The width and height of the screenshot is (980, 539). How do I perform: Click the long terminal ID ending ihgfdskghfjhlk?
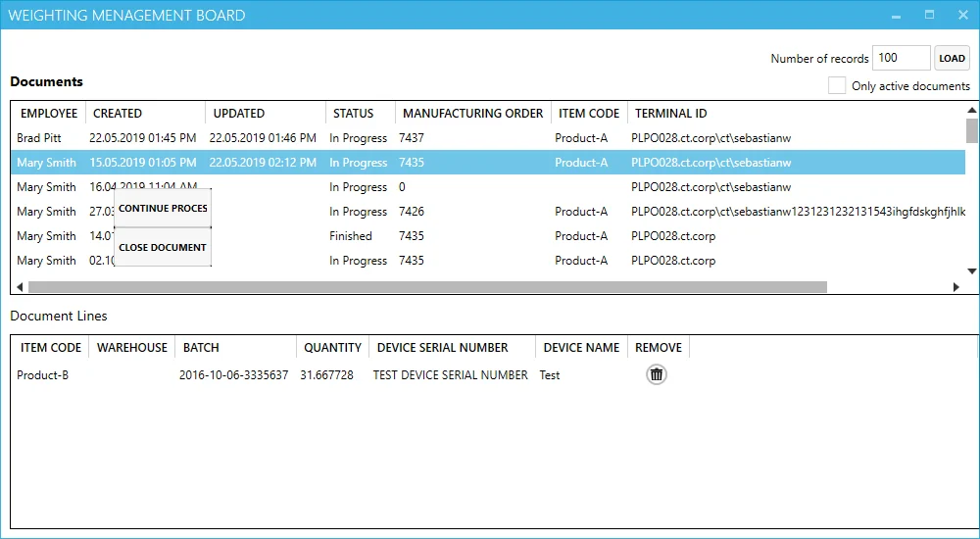(798, 212)
